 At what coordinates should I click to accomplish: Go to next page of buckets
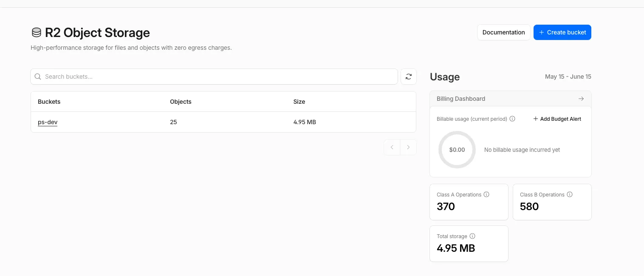pyautogui.click(x=408, y=147)
